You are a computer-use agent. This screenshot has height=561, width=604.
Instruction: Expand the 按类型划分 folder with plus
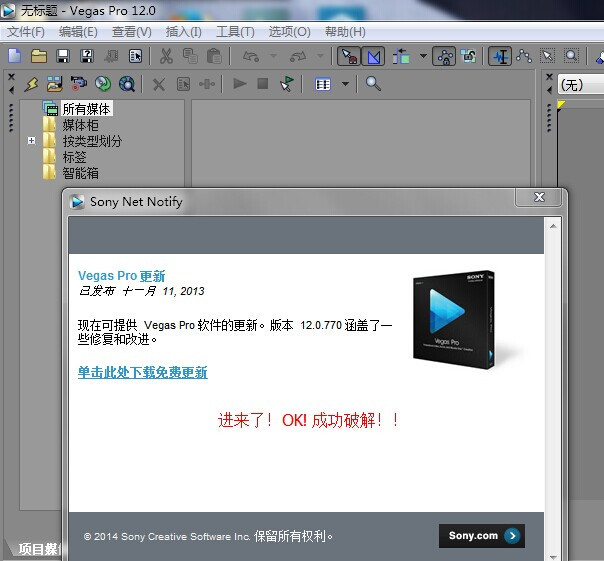[32, 141]
